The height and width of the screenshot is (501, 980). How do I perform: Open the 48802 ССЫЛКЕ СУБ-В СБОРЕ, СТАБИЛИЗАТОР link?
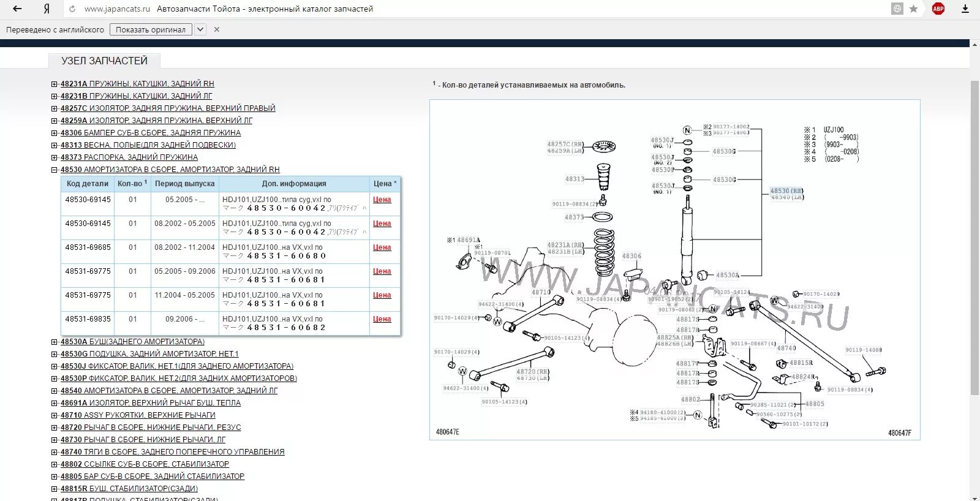click(145, 464)
